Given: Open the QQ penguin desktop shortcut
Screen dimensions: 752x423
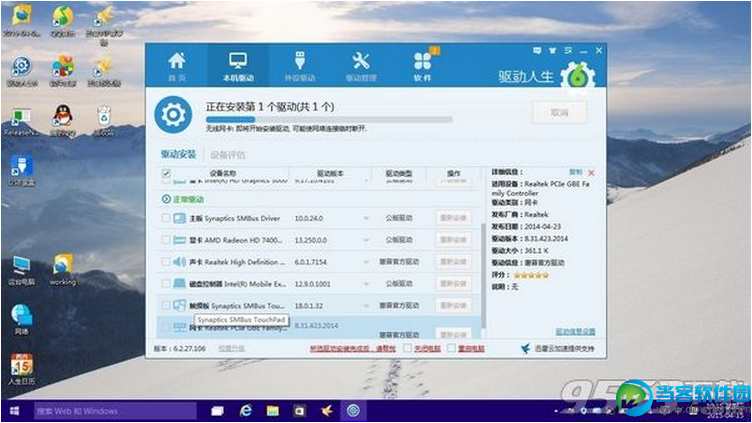Looking at the screenshot, I should click(63, 120).
